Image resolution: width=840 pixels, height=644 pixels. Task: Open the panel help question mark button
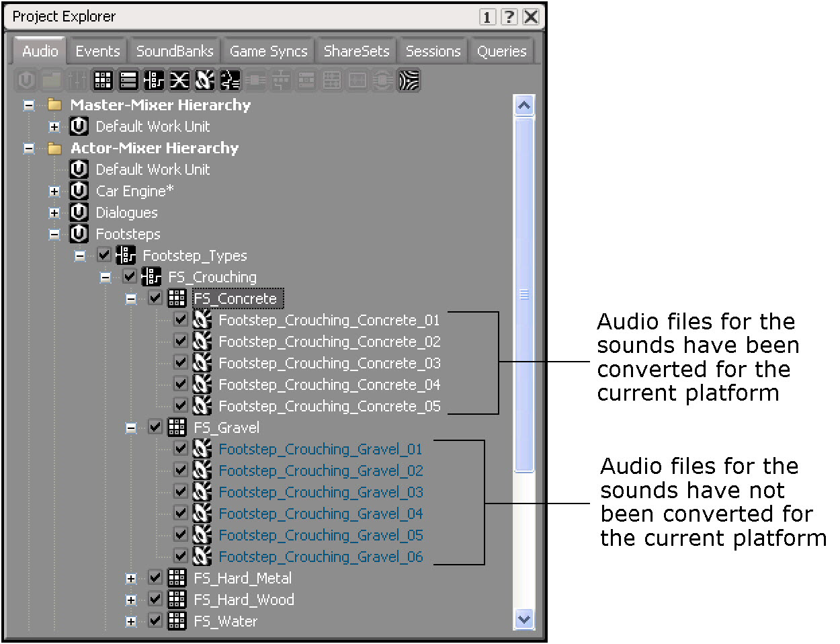[x=509, y=17]
